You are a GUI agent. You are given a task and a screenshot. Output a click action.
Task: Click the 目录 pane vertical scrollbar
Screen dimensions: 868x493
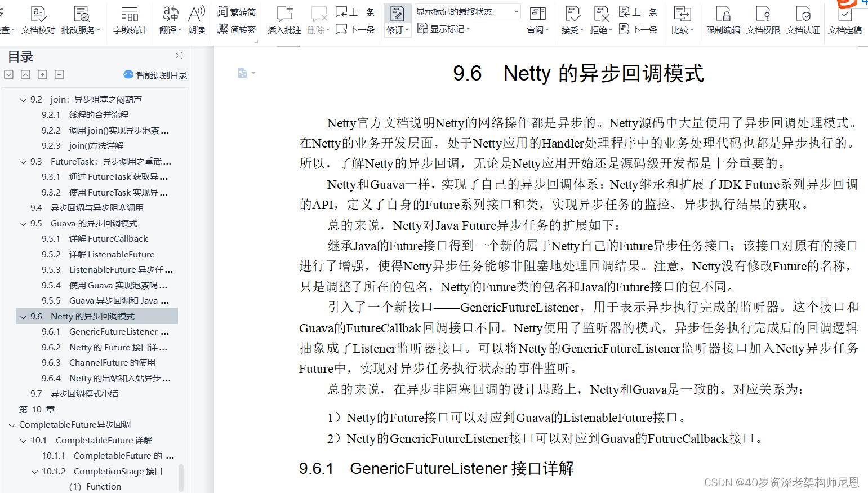[181, 478]
